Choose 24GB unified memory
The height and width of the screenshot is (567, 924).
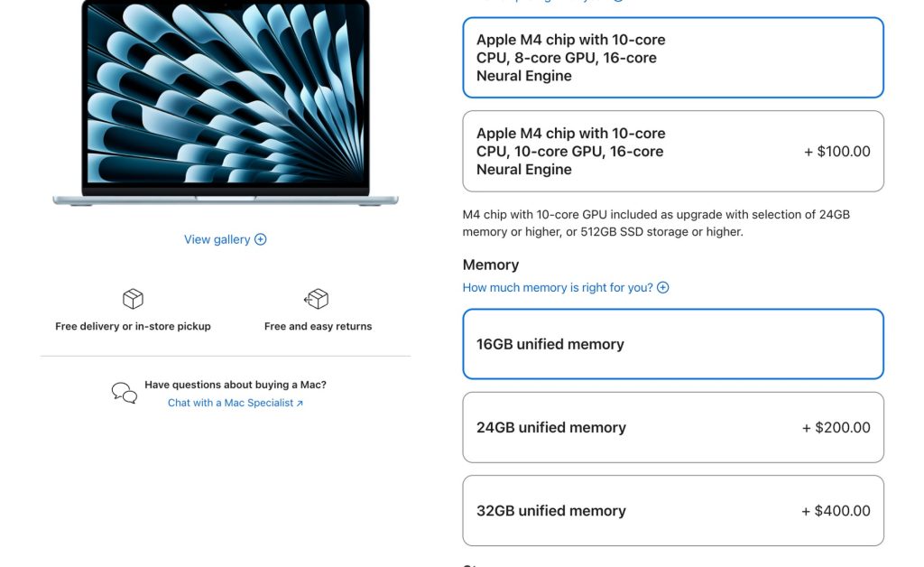(672, 427)
